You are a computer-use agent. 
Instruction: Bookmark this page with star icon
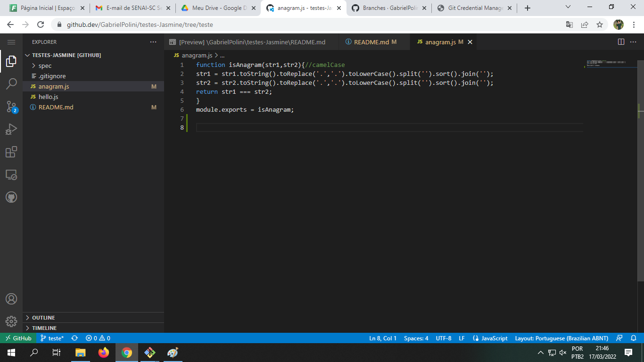[x=600, y=25]
